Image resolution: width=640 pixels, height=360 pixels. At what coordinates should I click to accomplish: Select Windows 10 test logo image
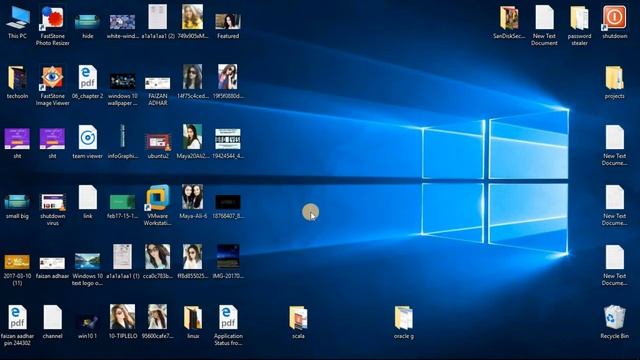(x=87, y=262)
